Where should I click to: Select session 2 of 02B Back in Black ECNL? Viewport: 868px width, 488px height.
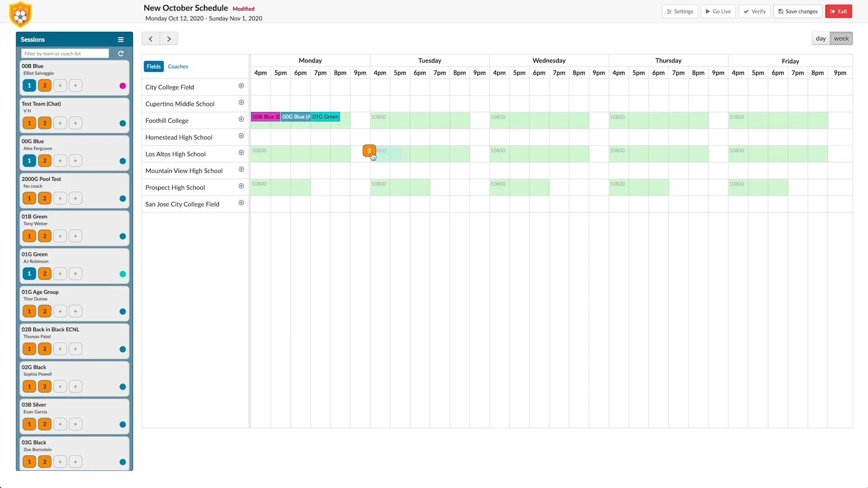coord(45,349)
